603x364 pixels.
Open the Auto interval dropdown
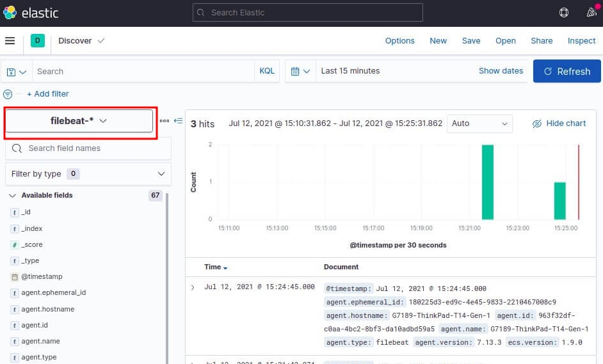[479, 123]
